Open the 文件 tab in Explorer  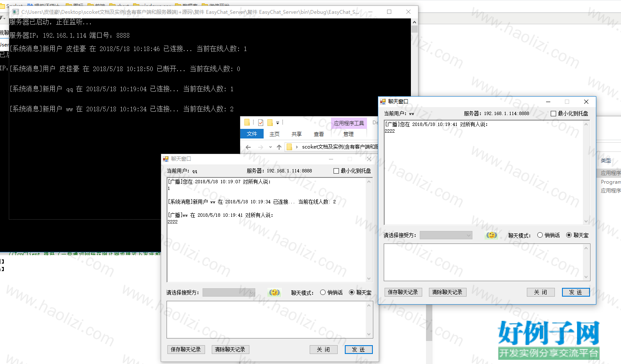(252, 134)
